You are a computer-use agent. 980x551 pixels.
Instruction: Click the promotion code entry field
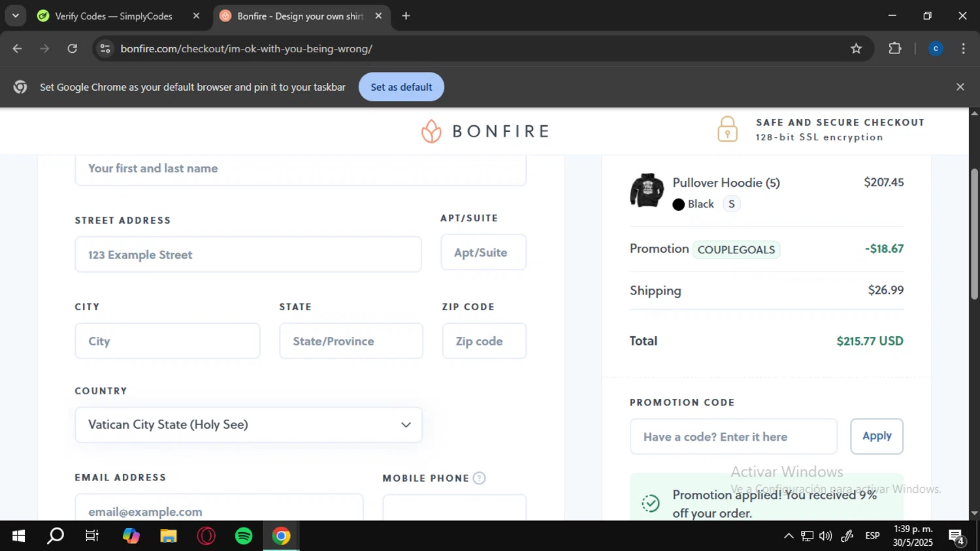point(734,437)
